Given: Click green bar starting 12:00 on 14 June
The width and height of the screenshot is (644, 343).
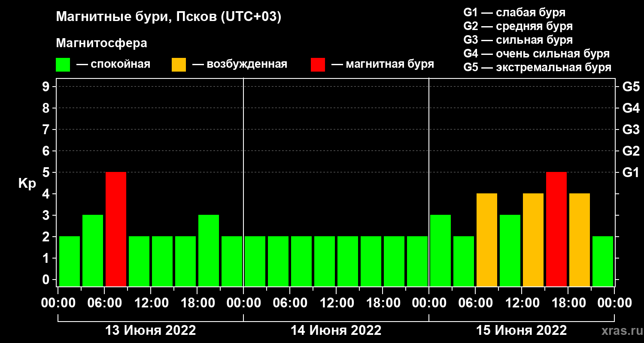Looking at the screenshot, I should (x=348, y=261).
